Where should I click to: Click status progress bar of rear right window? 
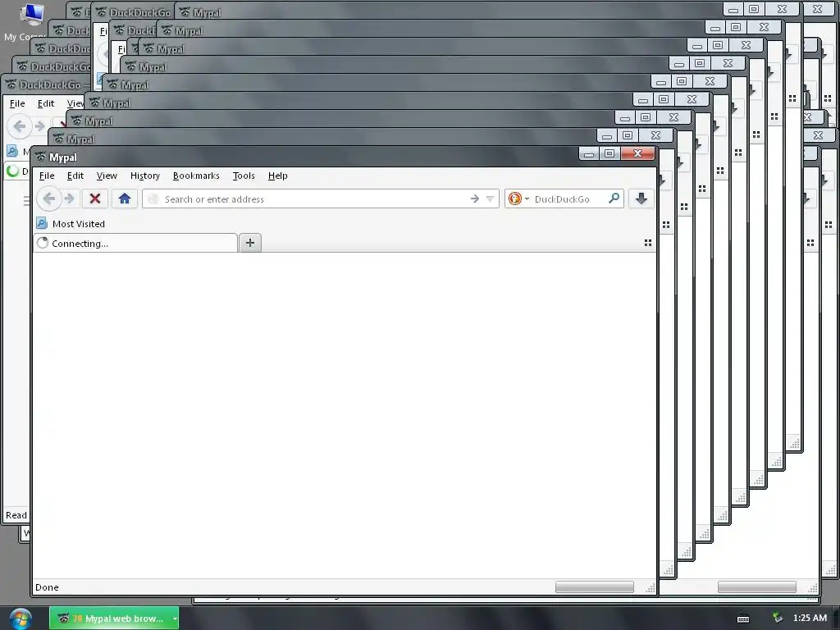coord(756,587)
